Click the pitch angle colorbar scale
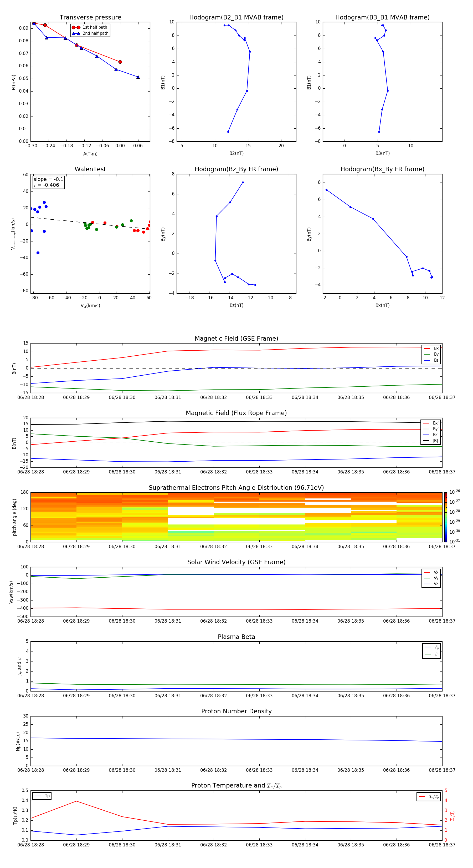 [446, 517]
